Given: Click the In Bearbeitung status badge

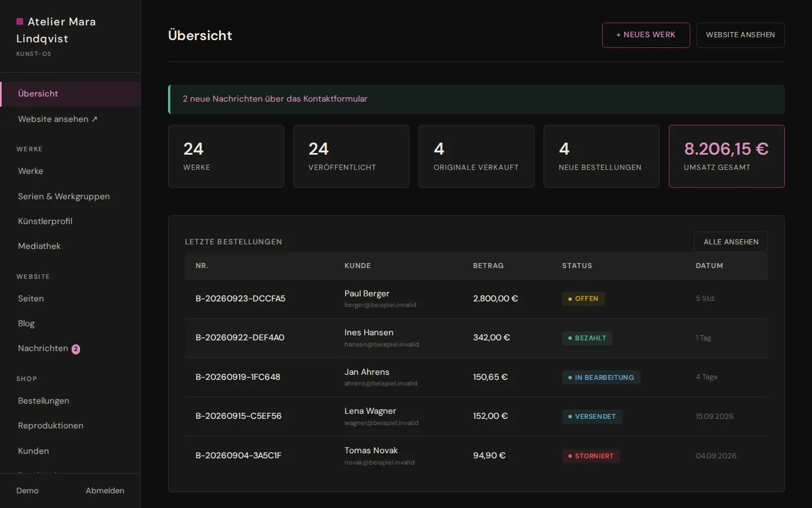Looking at the screenshot, I should coord(601,377).
